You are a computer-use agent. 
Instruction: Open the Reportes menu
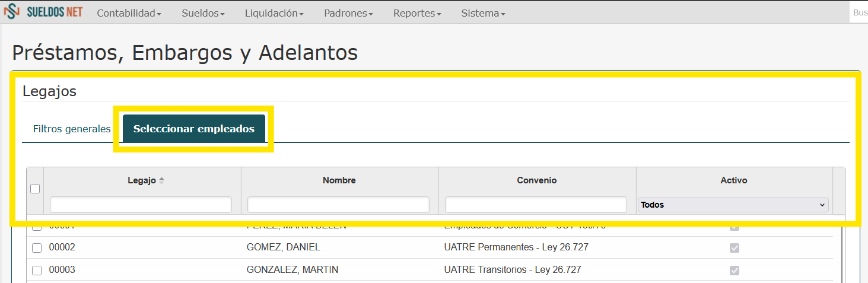click(417, 13)
